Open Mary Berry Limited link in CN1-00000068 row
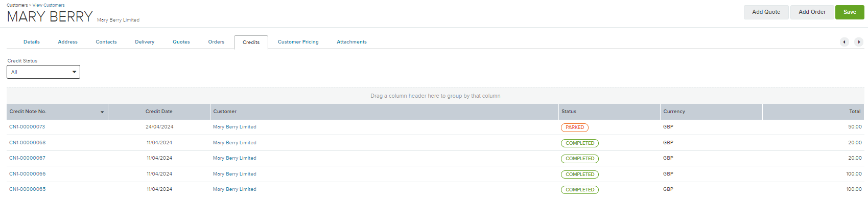 234,143
